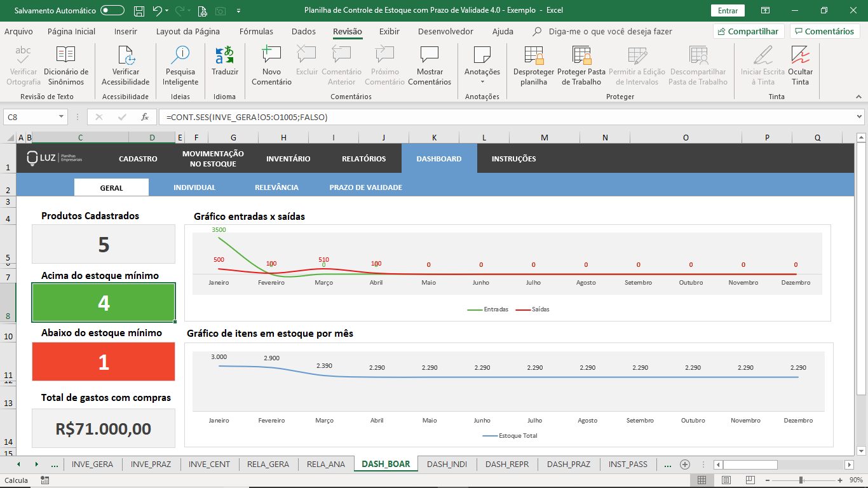Toggle Salvamento Automático switch

tap(112, 11)
